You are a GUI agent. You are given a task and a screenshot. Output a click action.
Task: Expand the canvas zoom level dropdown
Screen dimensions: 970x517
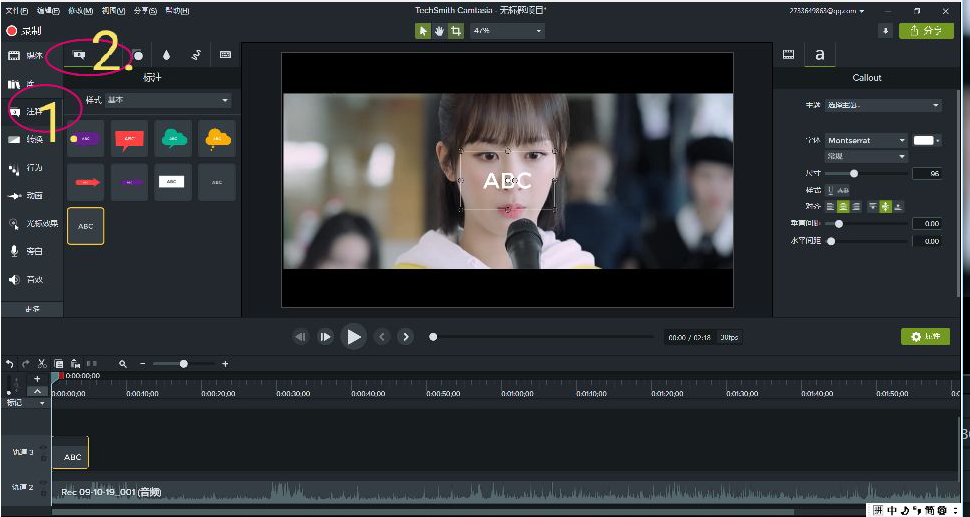click(x=509, y=31)
